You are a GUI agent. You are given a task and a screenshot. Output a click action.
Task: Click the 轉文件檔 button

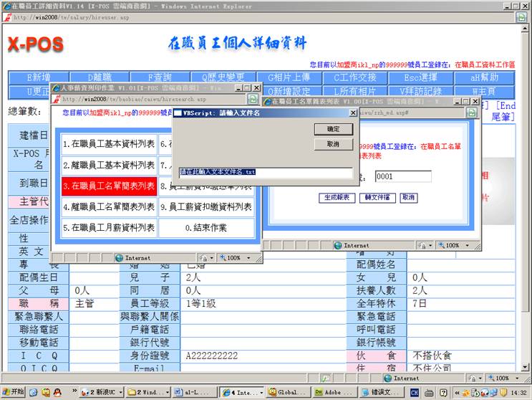[377, 197]
